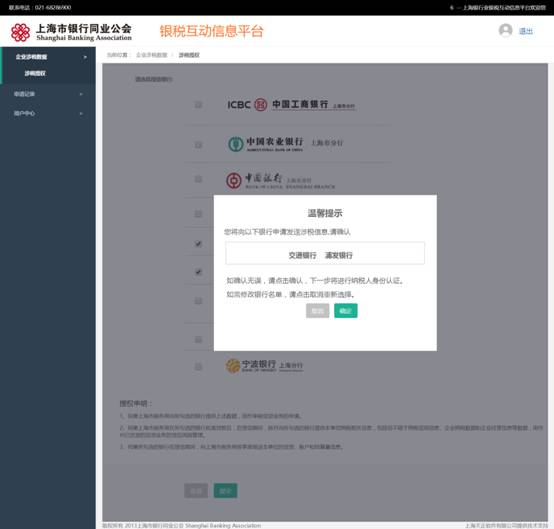Click the user avatar icon
Viewport: 554px width, 529px height.
506,30
